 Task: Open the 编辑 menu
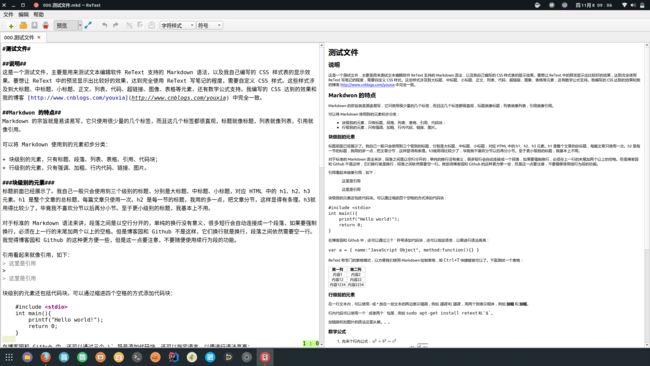24,15
